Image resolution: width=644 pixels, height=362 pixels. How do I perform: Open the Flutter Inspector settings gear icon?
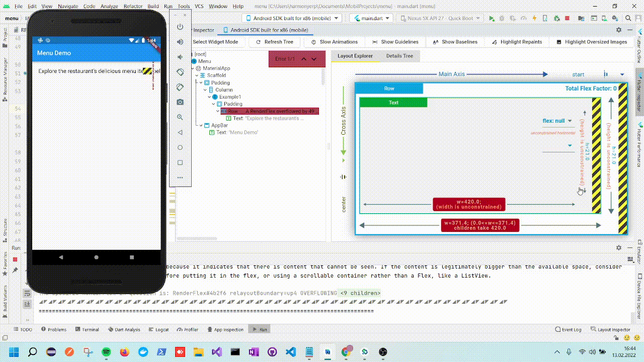coord(618,30)
